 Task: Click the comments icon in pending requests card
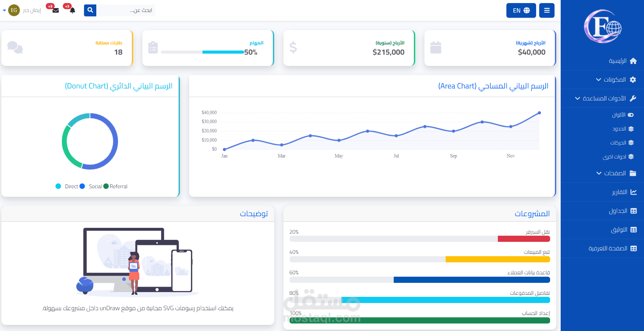(15, 47)
